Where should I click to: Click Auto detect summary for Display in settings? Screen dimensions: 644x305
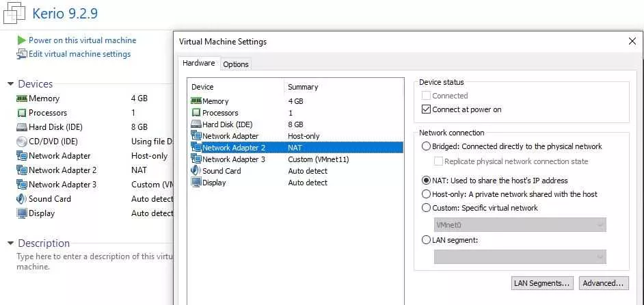click(308, 183)
